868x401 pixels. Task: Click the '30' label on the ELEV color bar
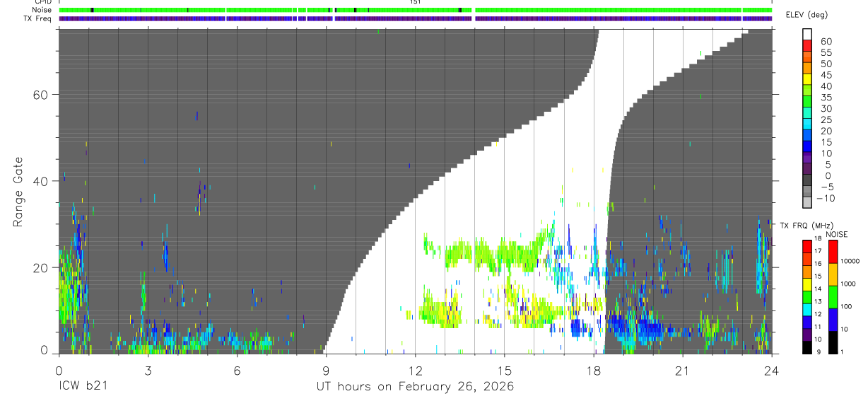[826, 108]
